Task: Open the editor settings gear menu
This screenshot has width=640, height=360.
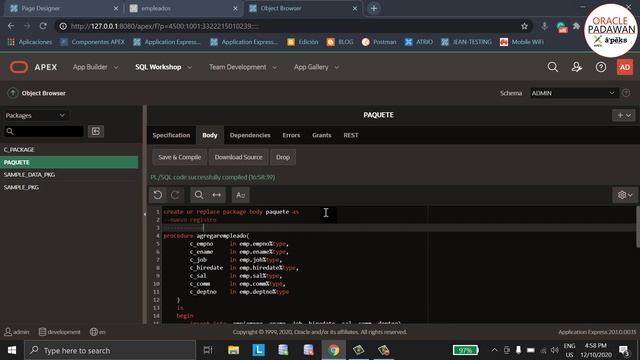Action: point(624,195)
